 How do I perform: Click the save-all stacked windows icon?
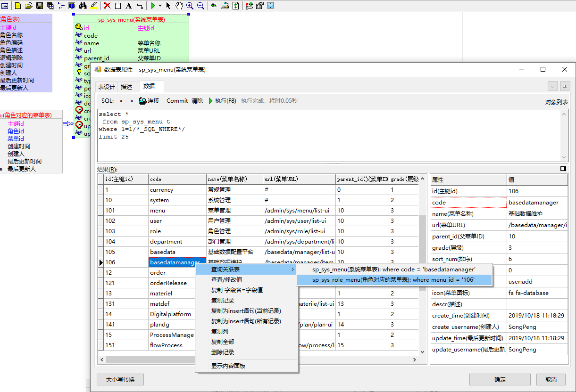pyautogui.click(x=50, y=6)
